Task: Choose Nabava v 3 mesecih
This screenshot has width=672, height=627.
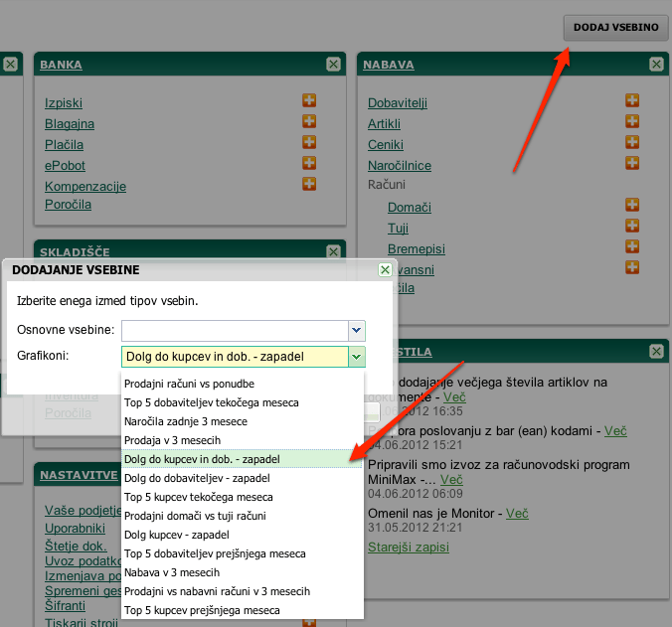Action: [243, 572]
